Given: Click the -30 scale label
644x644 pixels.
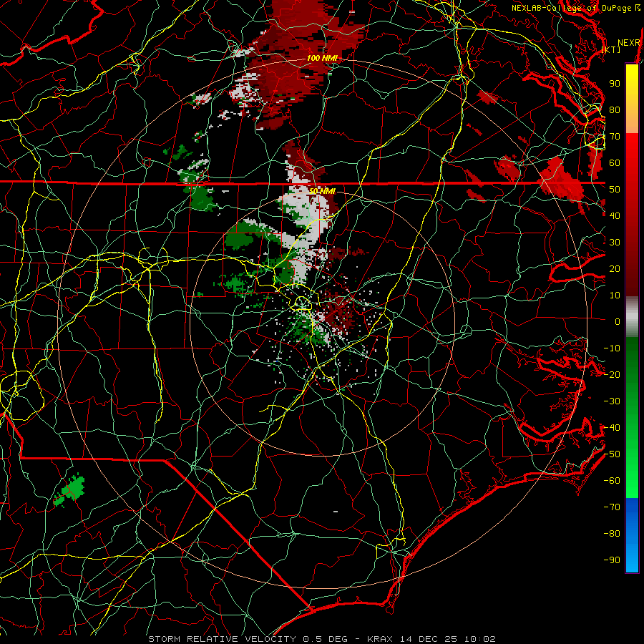Looking at the screenshot, I should [612, 401].
